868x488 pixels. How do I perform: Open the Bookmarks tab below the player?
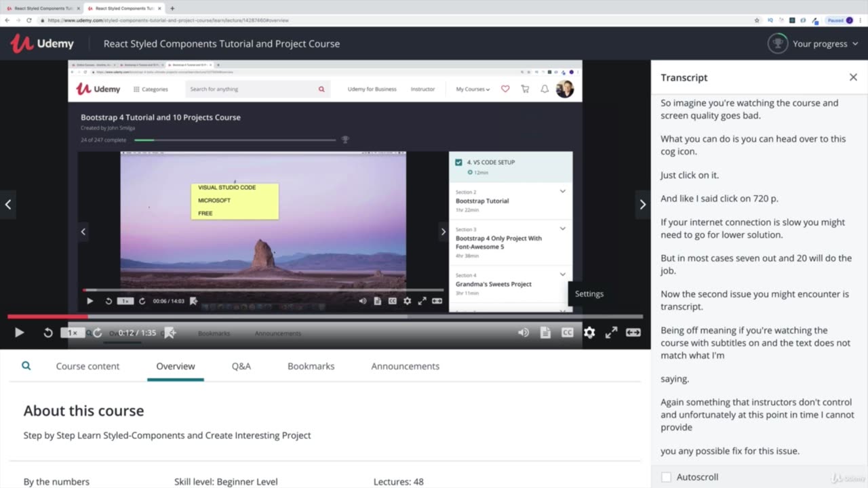(311, 366)
